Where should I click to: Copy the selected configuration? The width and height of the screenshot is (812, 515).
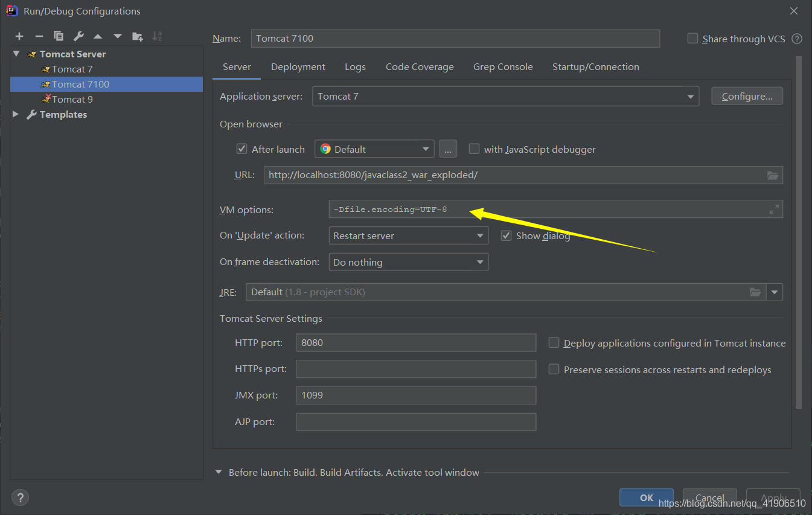(x=59, y=37)
